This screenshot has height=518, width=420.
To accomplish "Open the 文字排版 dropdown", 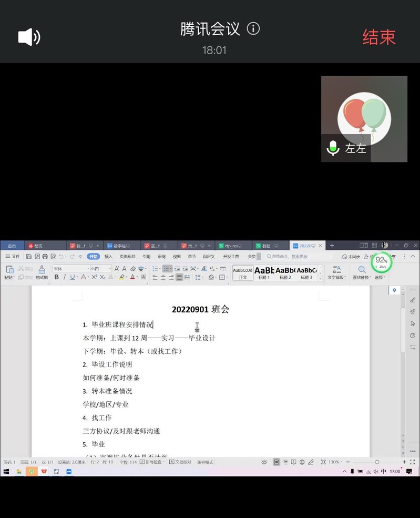I will point(336,273).
